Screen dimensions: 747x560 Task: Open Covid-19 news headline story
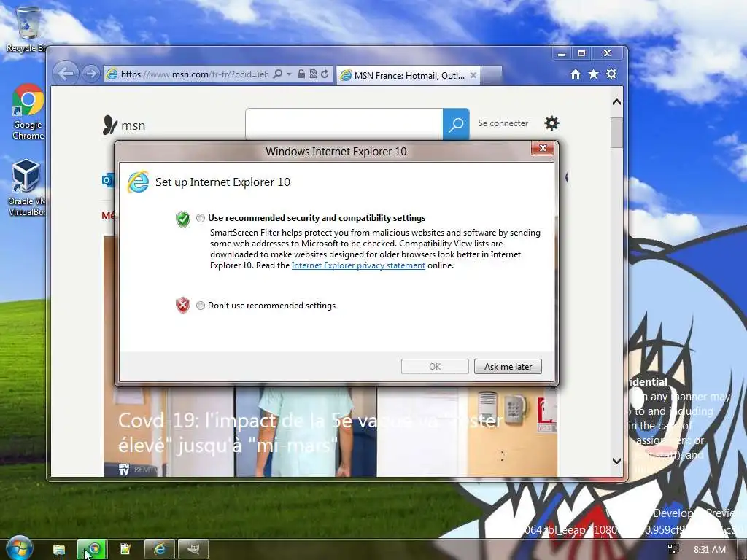[x=309, y=433]
